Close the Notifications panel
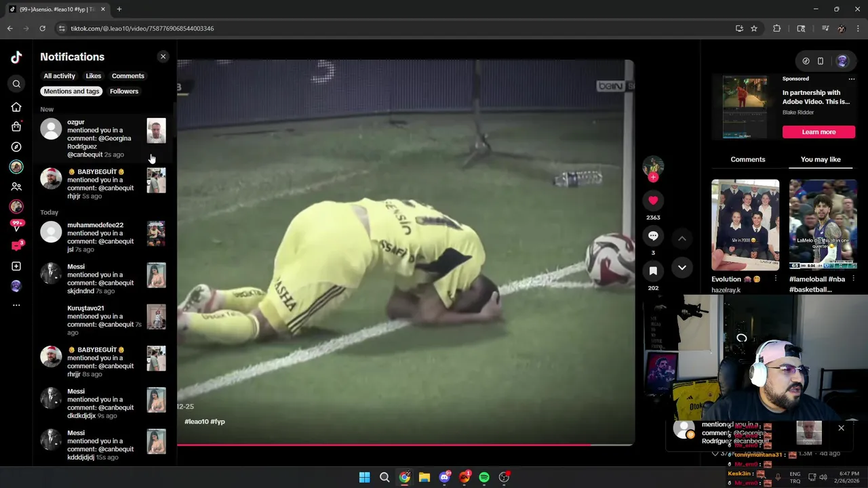The image size is (868, 488). tap(163, 57)
